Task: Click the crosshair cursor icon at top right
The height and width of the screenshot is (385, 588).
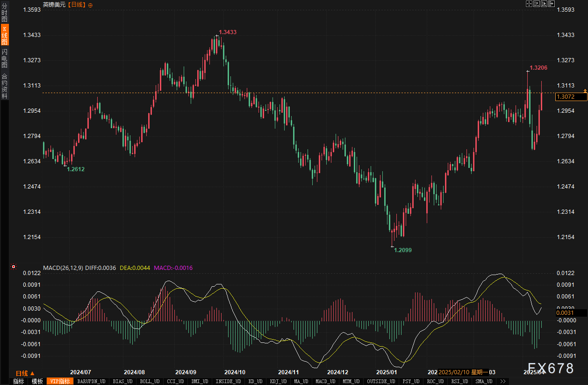Action: point(529,4)
